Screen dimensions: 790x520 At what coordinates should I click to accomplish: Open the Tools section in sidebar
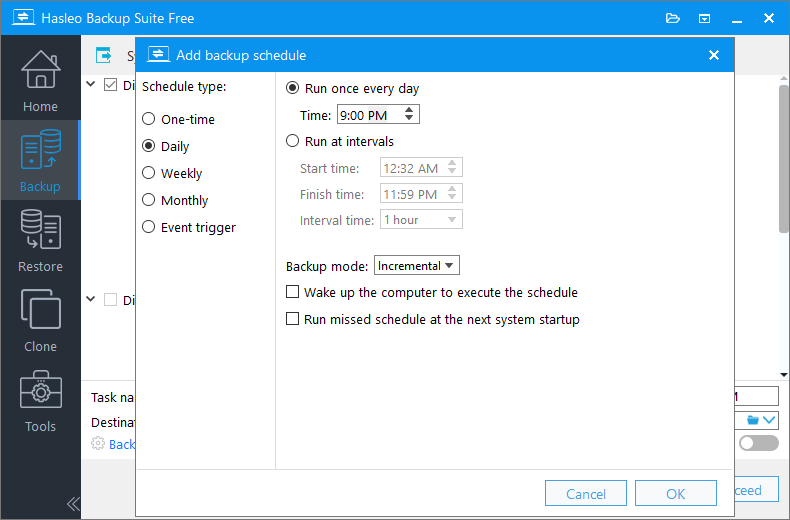coord(40,401)
